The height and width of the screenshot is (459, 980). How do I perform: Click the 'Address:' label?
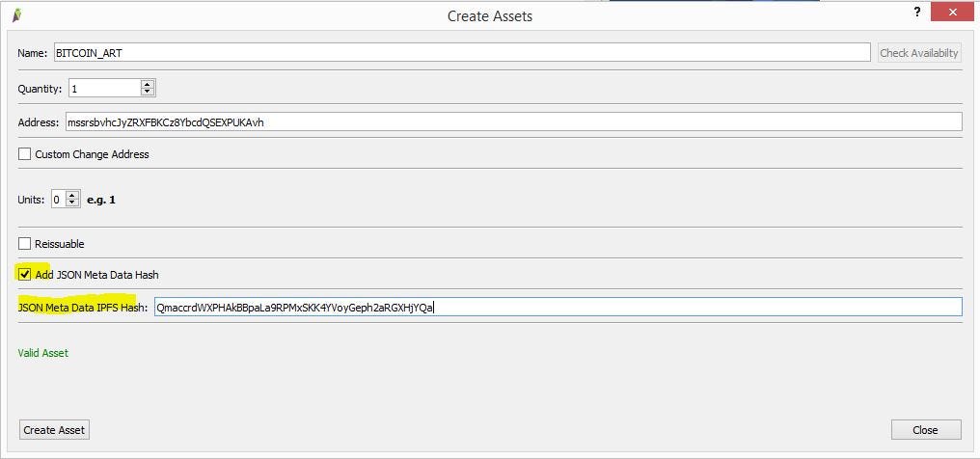[39, 122]
